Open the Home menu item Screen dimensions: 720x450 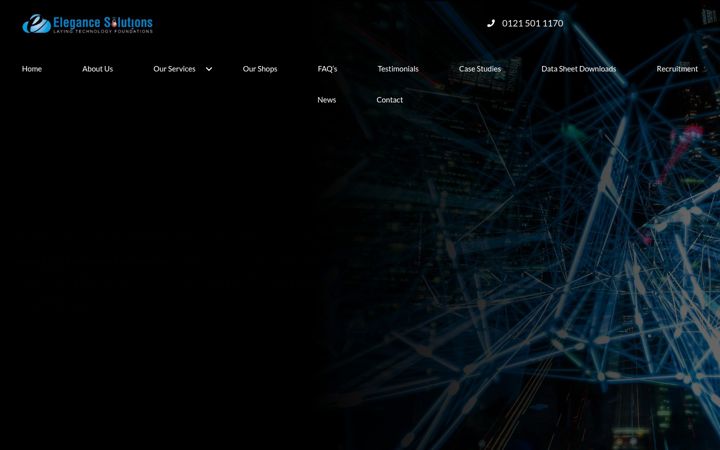[32, 69]
